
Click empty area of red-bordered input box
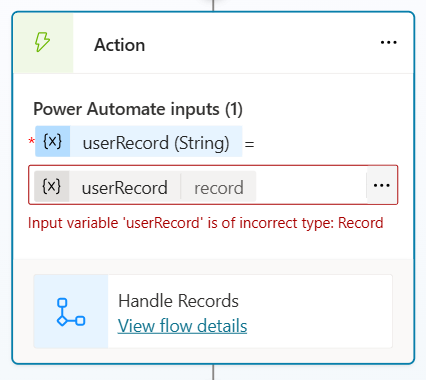310,185
